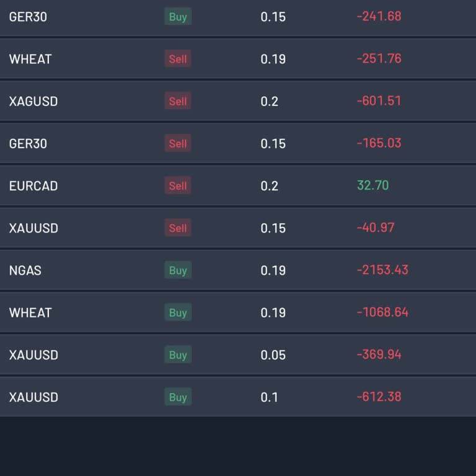Click the -2153.43 loss value

pyautogui.click(x=382, y=270)
